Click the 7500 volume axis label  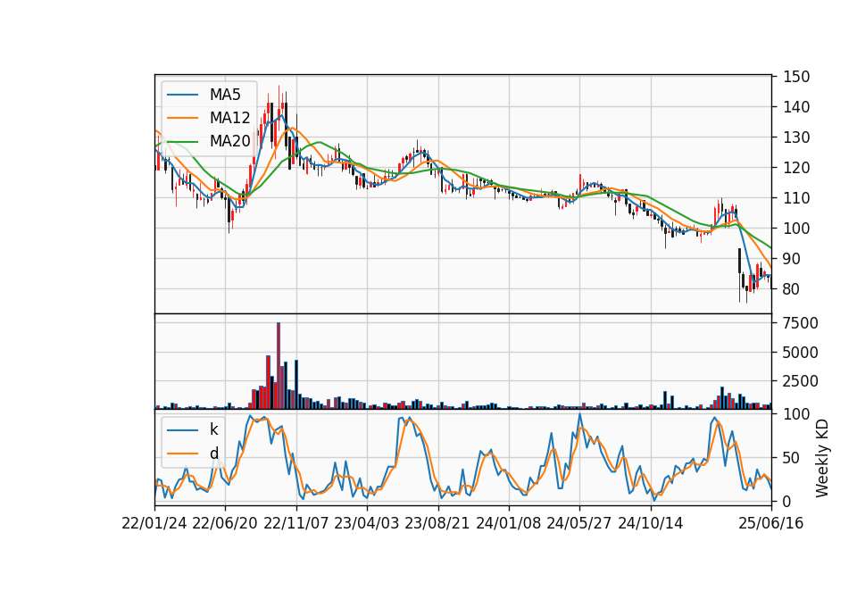coord(801,323)
